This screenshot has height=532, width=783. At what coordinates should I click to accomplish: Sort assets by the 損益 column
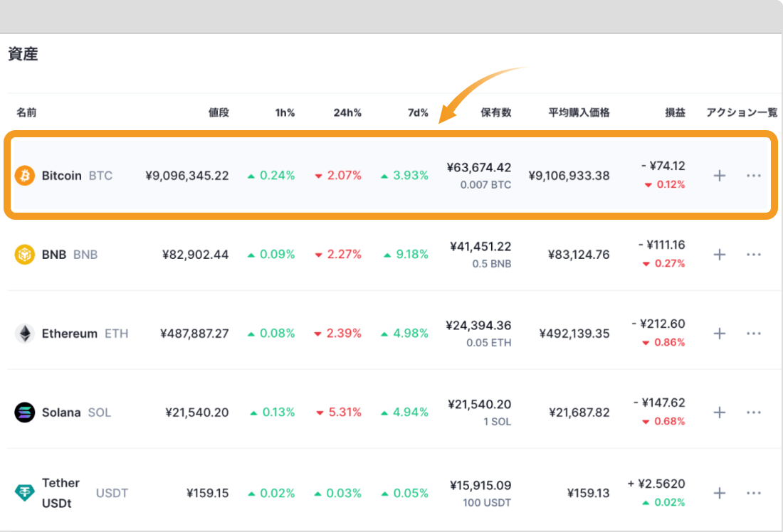coord(675,113)
